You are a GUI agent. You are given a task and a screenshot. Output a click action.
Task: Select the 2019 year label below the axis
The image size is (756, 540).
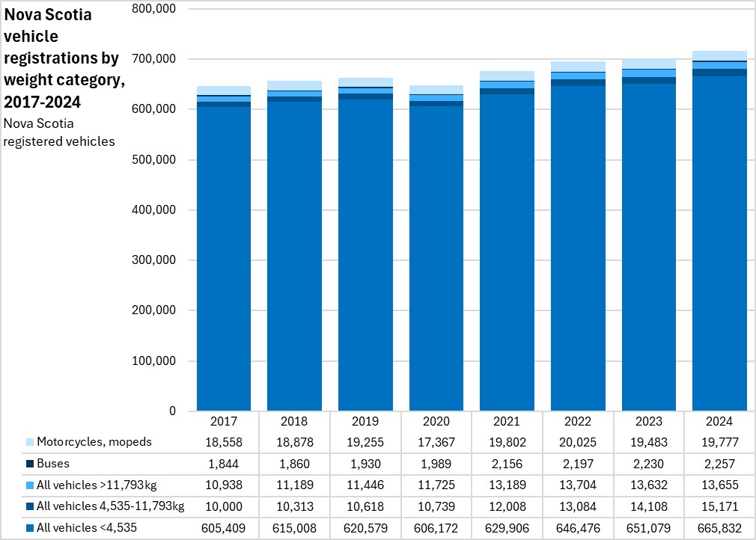[x=365, y=421]
